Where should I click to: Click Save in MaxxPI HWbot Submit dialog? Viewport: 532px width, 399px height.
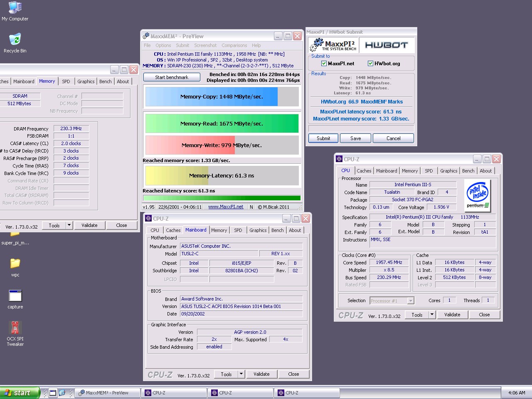(x=356, y=138)
